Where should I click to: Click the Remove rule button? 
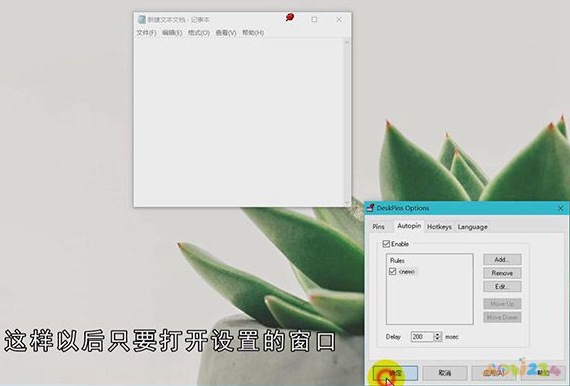(502, 273)
